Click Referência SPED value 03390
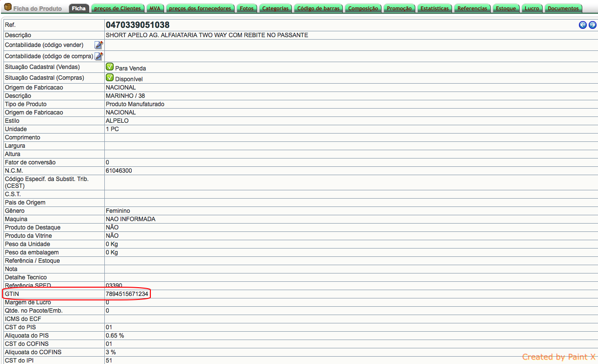Viewport: 598px width, 364px height. (x=114, y=285)
